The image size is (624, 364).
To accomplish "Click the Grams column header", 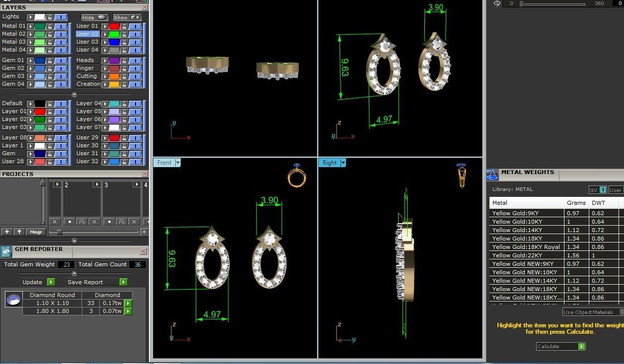I will [x=576, y=203].
